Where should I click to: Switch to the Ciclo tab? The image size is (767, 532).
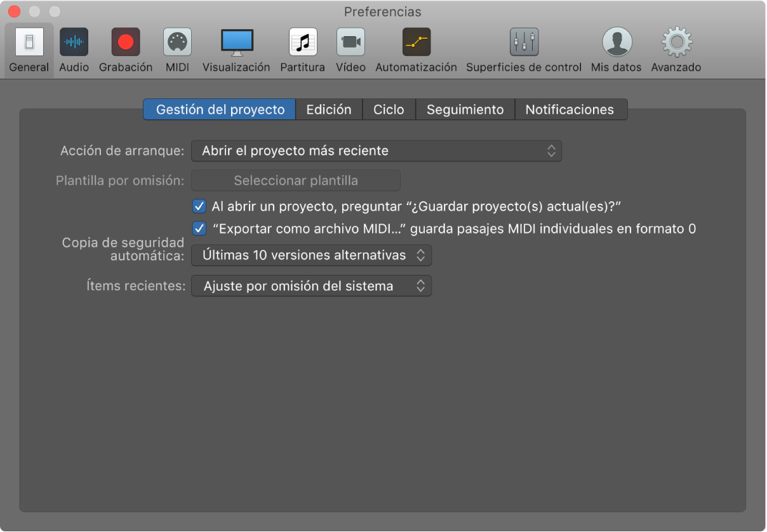(389, 110)
